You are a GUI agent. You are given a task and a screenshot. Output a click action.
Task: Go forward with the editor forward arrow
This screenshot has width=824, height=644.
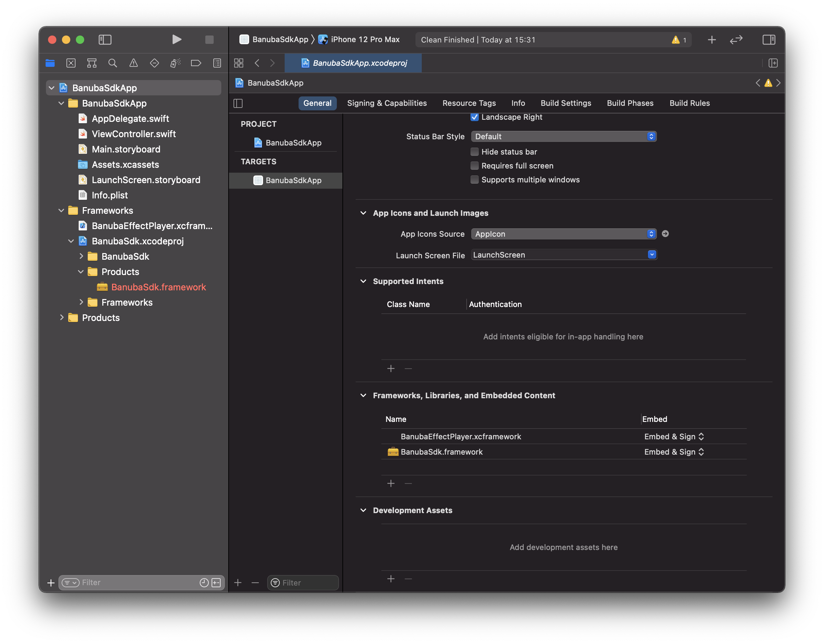[272, 63]
